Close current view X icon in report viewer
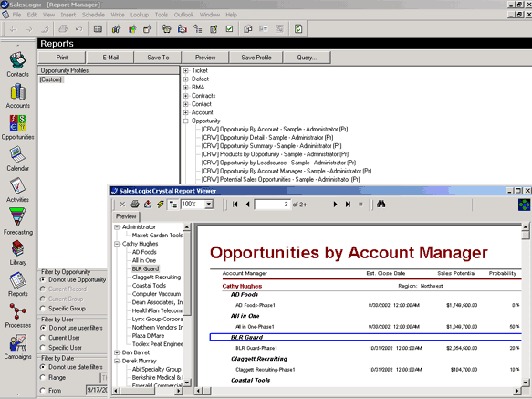532x399 pixels. pos(122,205)
